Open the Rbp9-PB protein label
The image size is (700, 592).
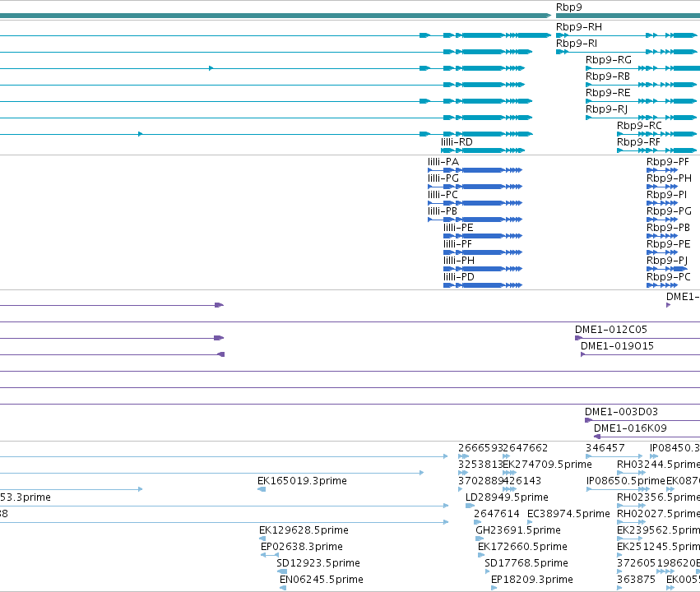click(x=668, y=228)
